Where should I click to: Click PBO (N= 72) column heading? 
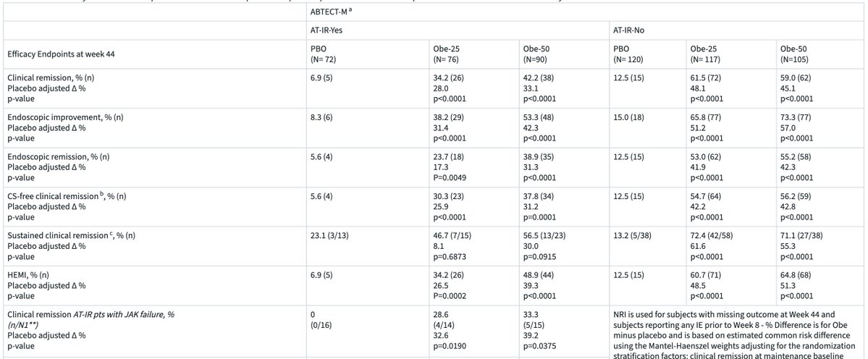324,54
